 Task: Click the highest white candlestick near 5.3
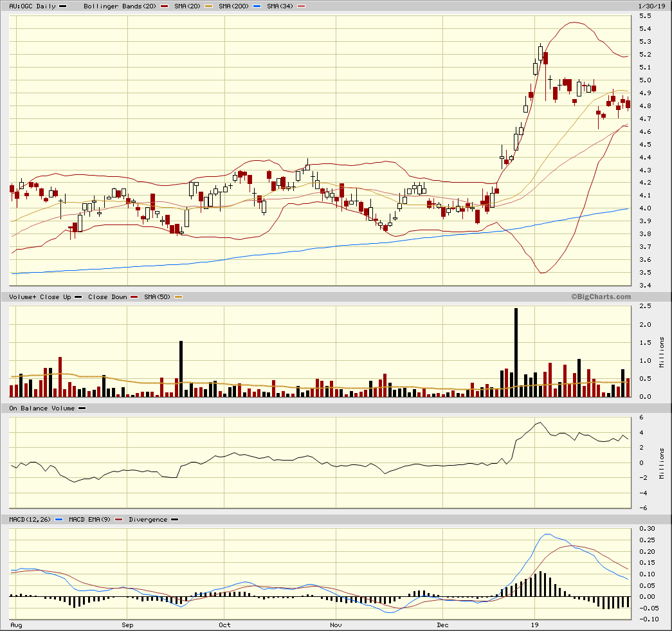(x=540, y=53)
